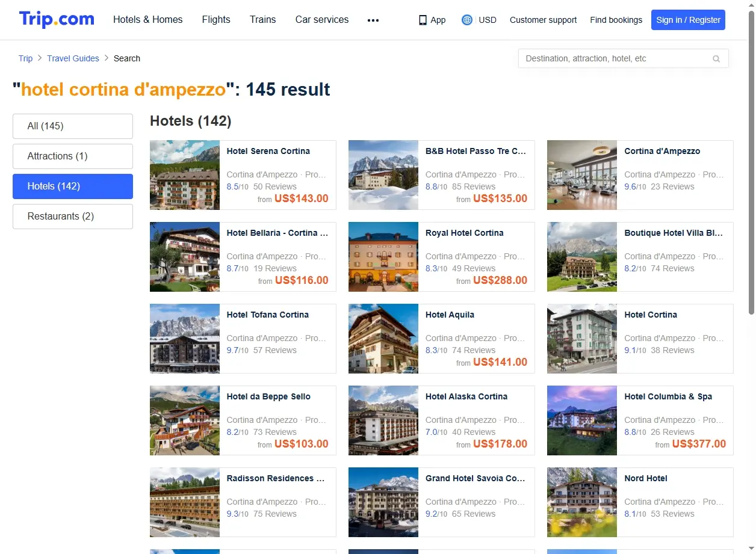Viewport: 756px width, 554px height.
Task: Click the Nord Hotel title
Action: pos(646,478)
